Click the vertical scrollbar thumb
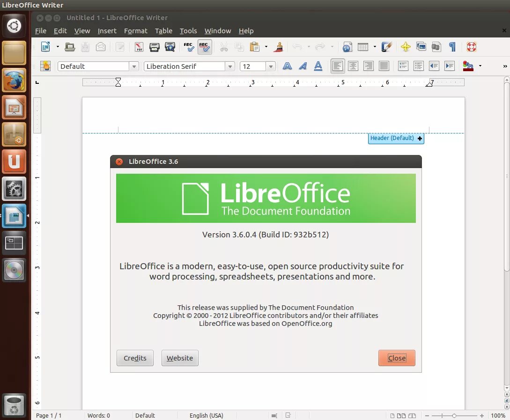Image resolution: width=510 pixels, height=420 pixels. (507, 177)
